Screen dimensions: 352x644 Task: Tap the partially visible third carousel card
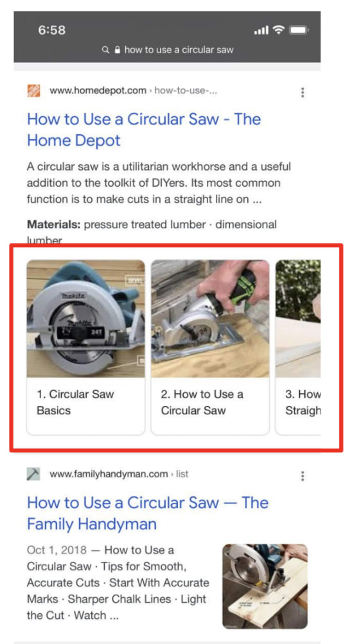[x=297, y=347]
